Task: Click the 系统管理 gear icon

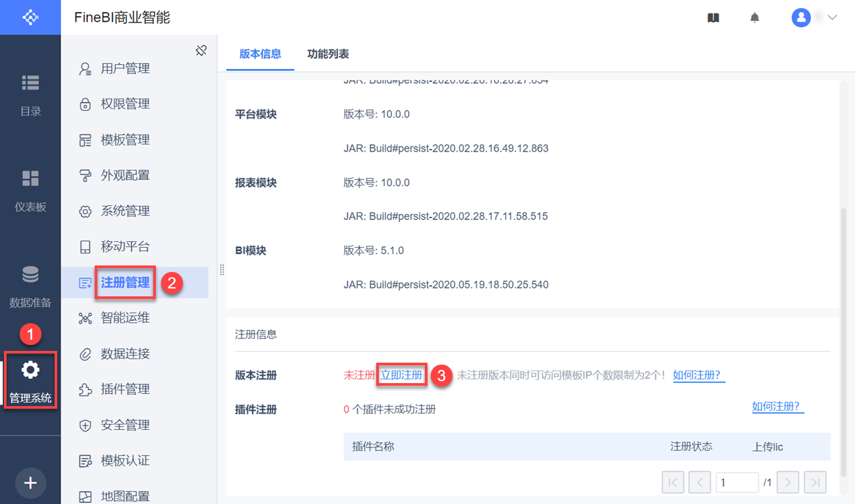Action: 85,212
